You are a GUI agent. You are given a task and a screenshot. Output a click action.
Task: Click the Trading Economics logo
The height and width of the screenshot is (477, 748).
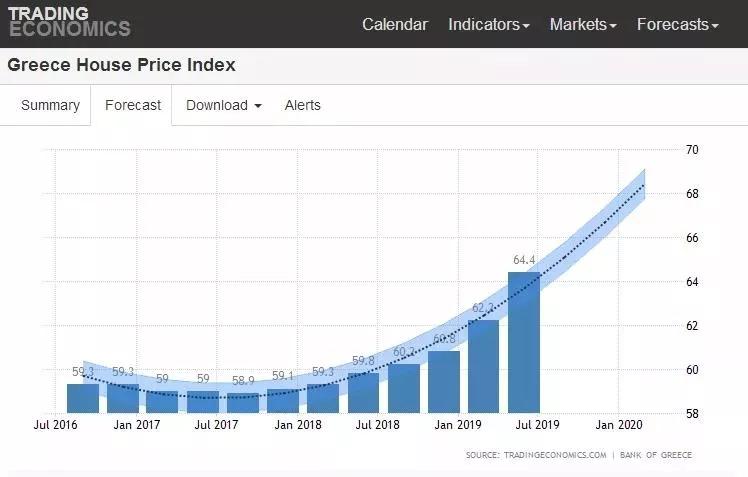click(x=67, y=22)
